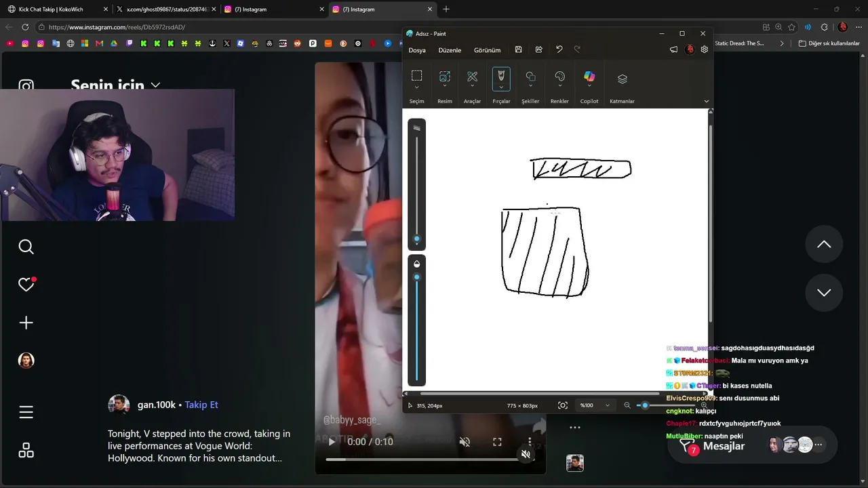This screenshot has width=868, height=488.
Task: Unmute the reel with the round speaker button
Action: (x=526, y=454)
